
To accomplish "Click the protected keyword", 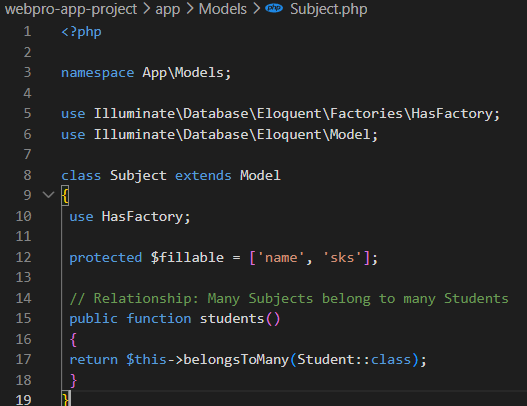I will tap(106, 258).
